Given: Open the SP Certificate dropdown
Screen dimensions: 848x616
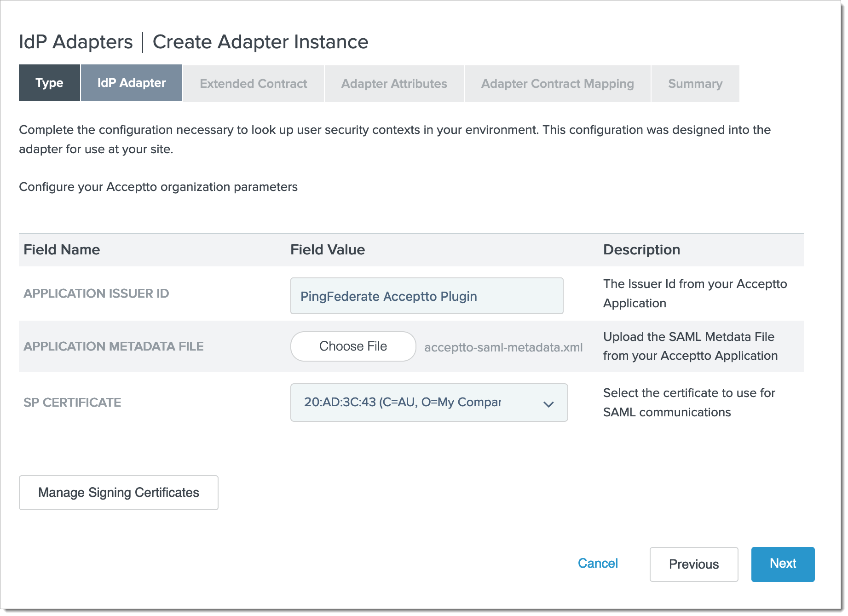Looking at the screenshot, I should [x=429, y=403].
